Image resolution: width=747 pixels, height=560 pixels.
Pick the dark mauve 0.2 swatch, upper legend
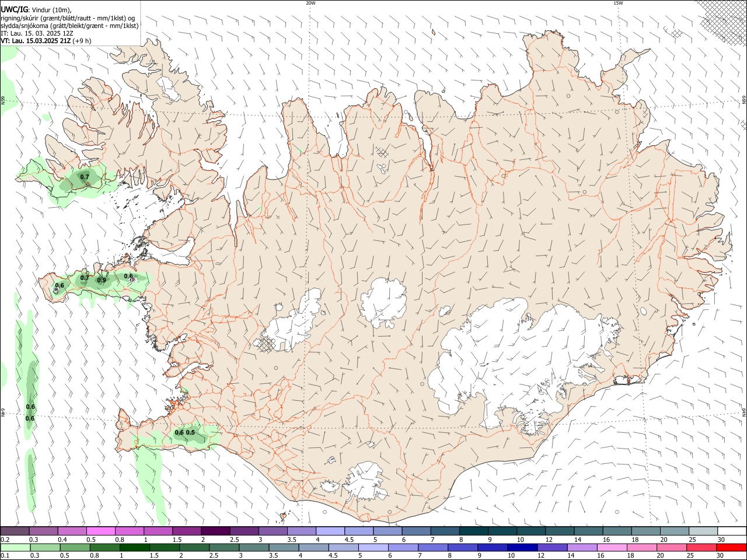click(x=15, y=531)
